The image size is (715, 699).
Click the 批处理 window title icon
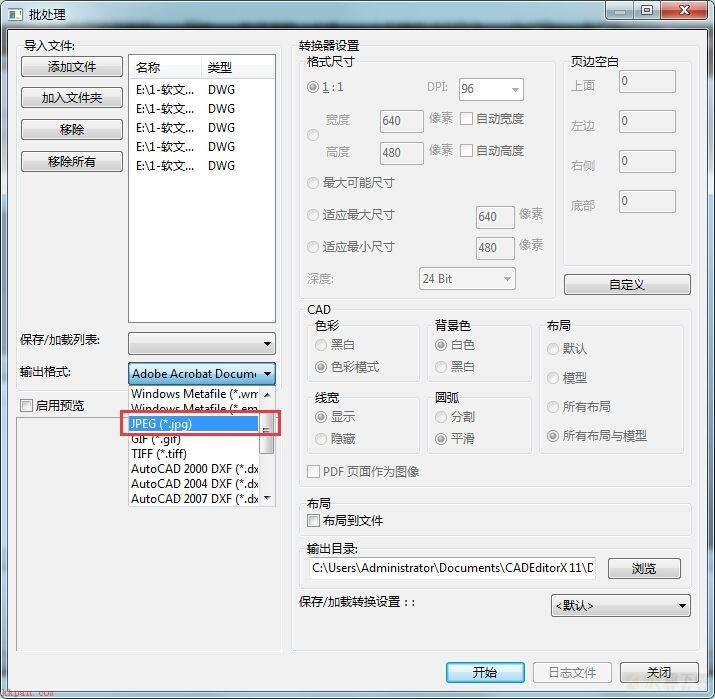(x=16, y=15)
